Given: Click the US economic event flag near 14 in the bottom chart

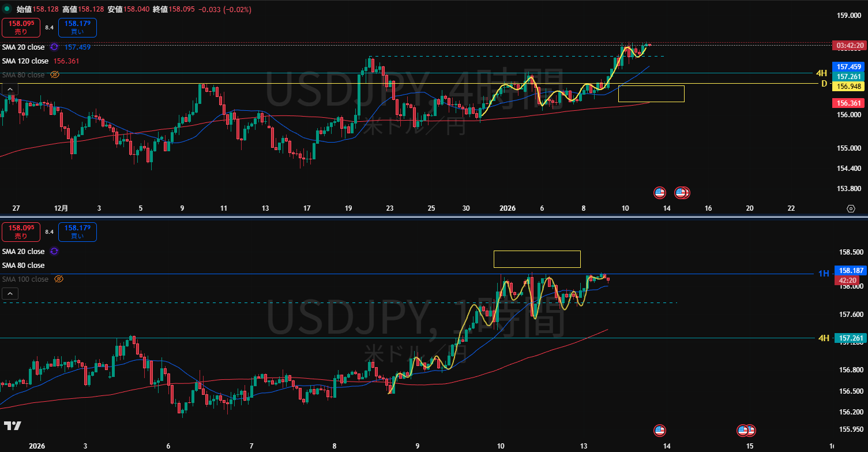Looking at the screenshot, I should coord(660,430).
